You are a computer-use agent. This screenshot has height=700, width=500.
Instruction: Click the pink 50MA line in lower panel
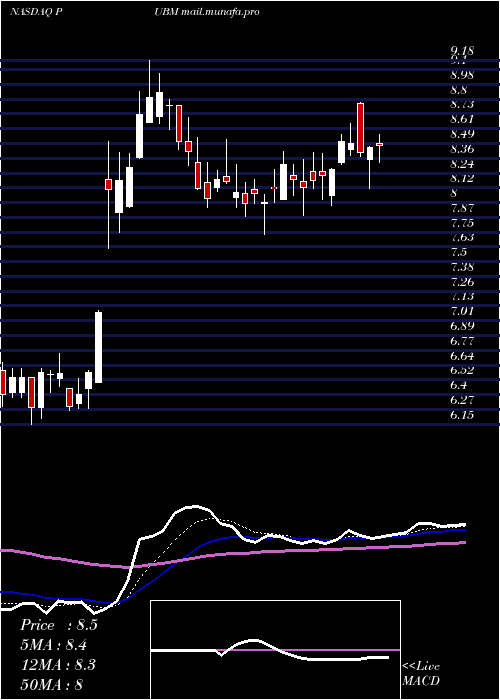click(x=232, y=554)
